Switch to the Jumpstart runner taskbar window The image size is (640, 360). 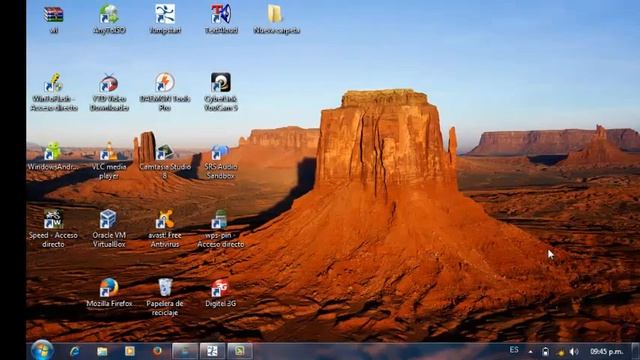coord(212,351)
